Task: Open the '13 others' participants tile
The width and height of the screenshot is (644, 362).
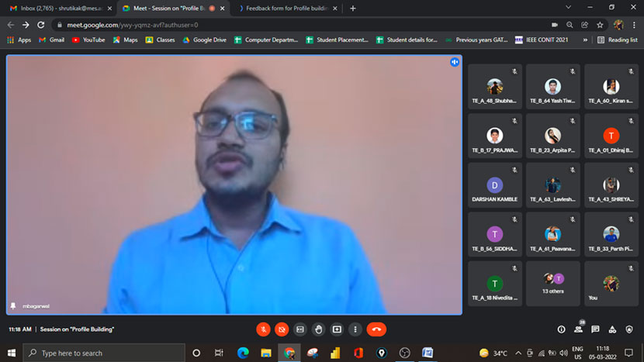Action: pos(552,284)
